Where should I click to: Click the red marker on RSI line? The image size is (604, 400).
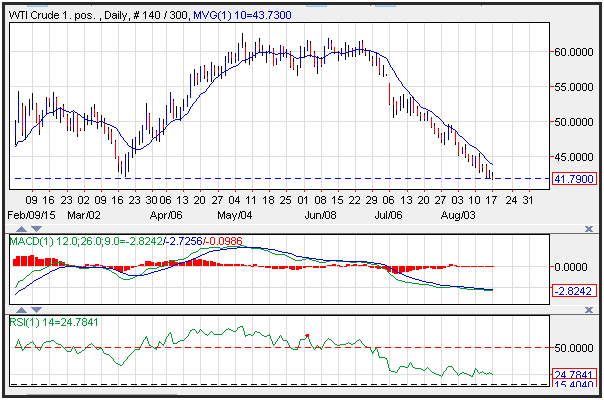pos(307,336)
